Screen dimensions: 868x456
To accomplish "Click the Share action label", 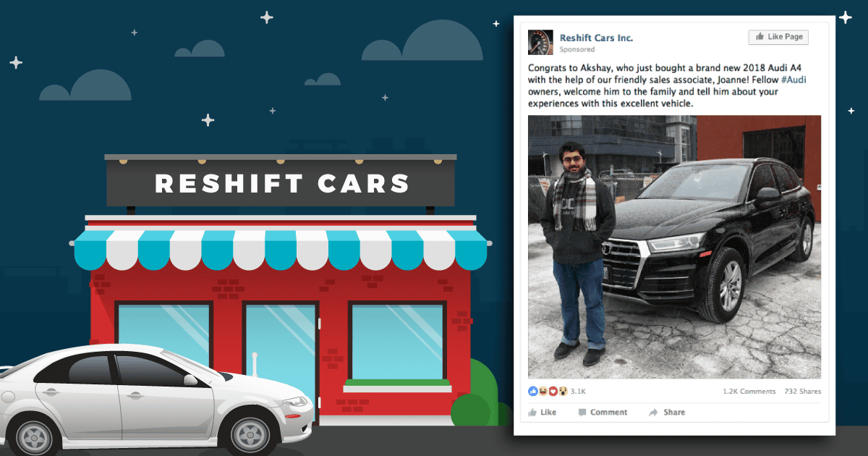I will click(x=674, y=413).
